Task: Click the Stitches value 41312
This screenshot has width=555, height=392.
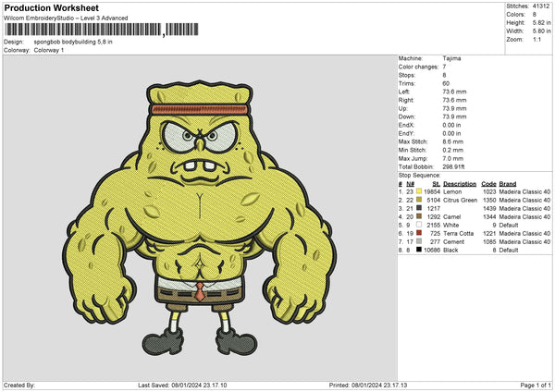Action: 541,6
